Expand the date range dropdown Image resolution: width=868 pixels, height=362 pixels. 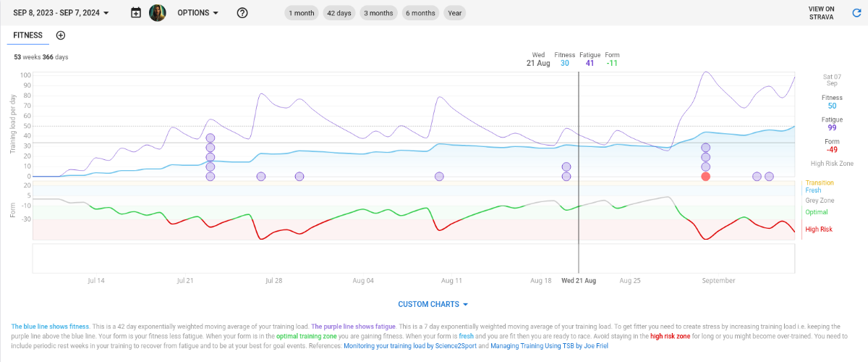61,13
